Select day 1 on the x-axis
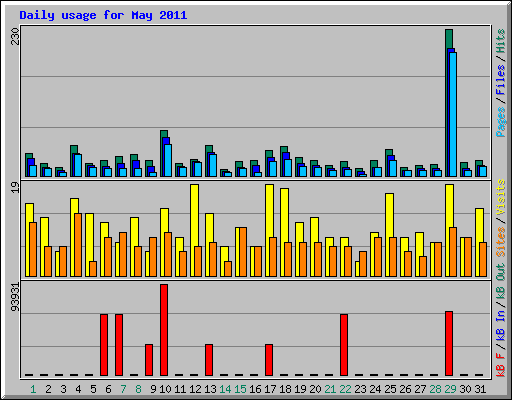The height and width of the screenshot is (400, 512). [33, 389]
